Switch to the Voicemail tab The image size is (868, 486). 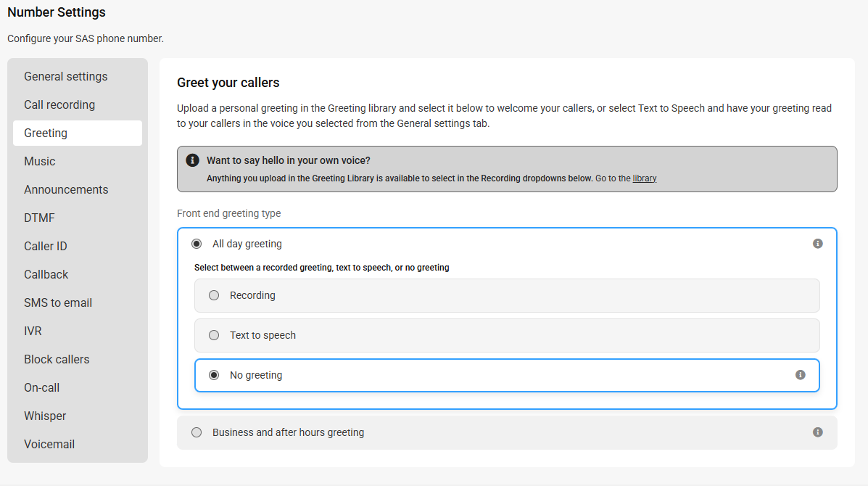78,444
